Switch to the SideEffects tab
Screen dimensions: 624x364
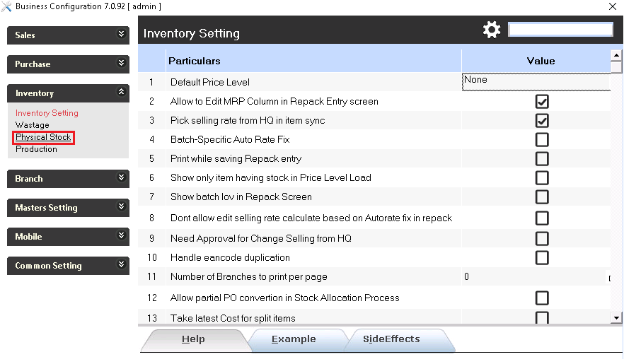tap(391, 339)
